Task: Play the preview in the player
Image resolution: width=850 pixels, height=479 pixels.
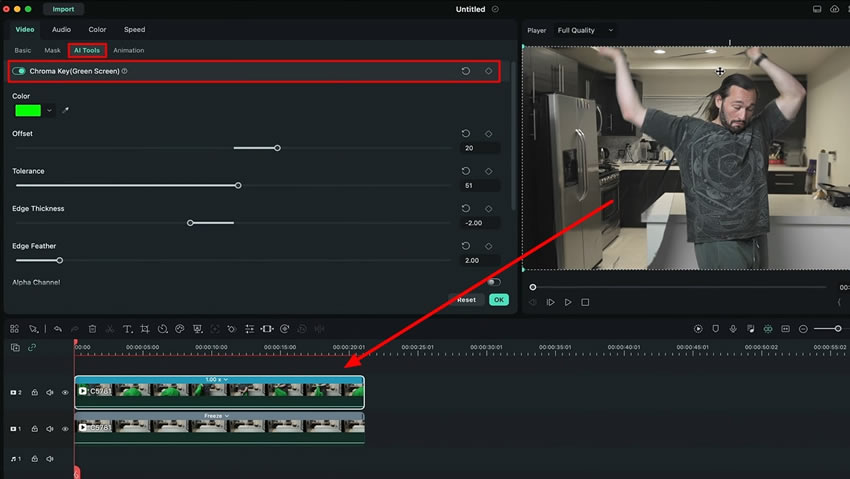Action: (x=568, y=302)
